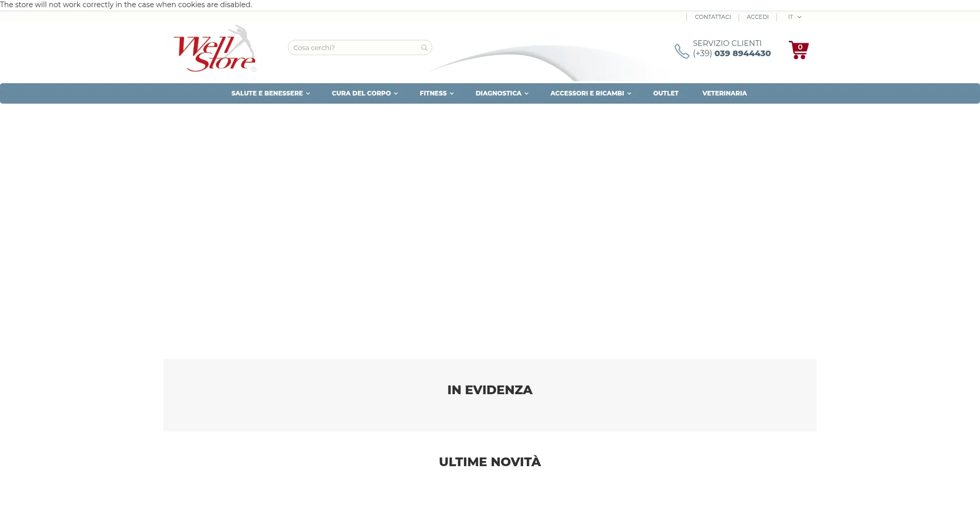The image size is (980, 507).
Task: Open the Outlet menu item
Action: point(666,93)
